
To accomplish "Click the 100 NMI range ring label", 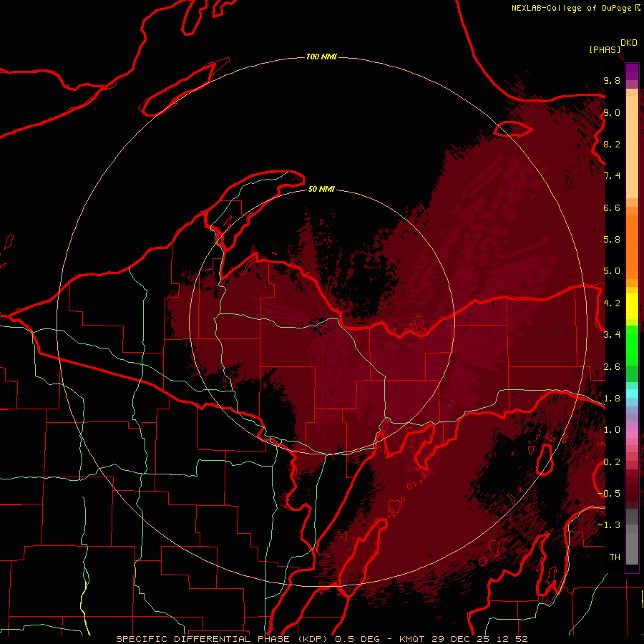I will pos(321,57).
